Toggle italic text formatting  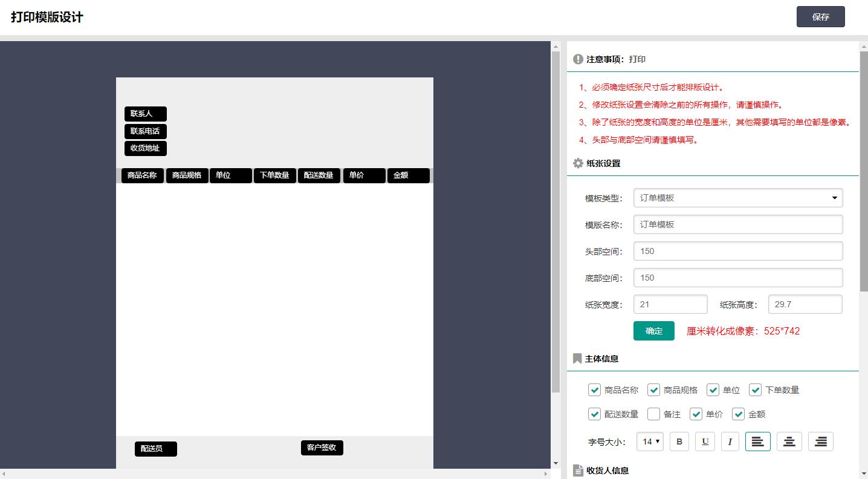click(x=730, y=442)
